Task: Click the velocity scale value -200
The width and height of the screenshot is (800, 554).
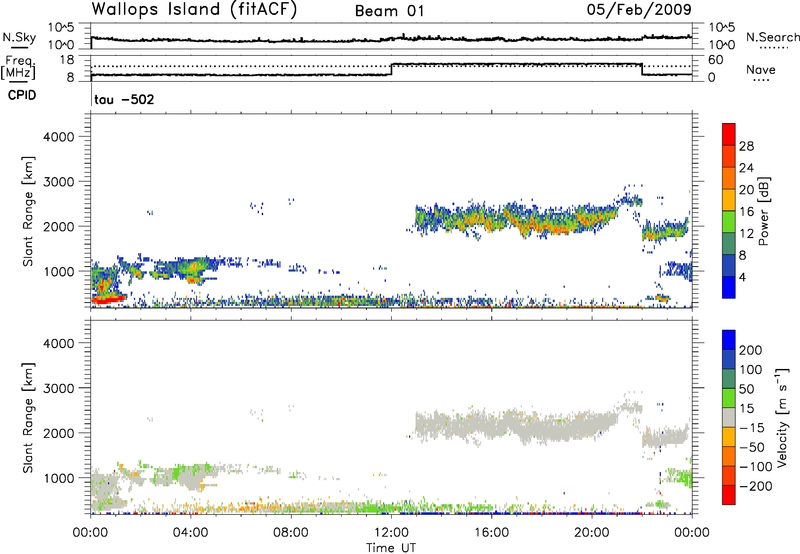Action: [756, 486]
